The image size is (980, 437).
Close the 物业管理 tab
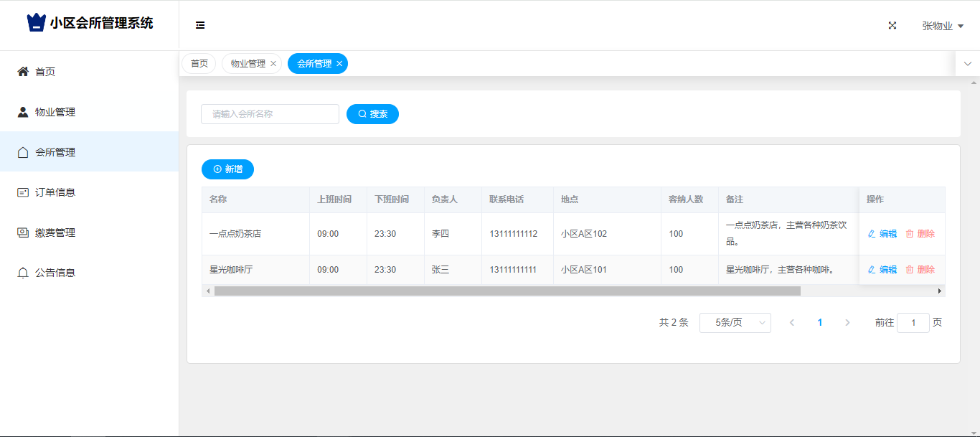pos(273,64)
